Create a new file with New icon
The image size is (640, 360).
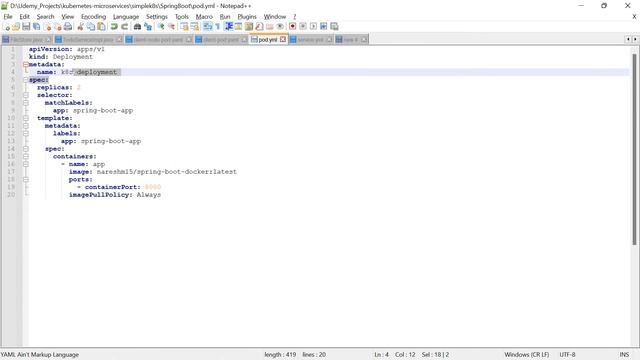coord(6,27)
